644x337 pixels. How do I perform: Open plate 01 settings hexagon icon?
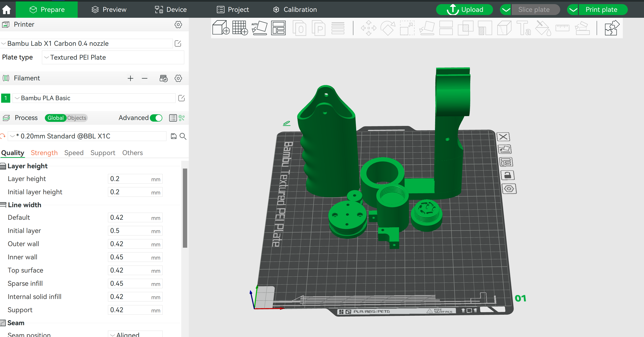click(x=509, y=189)
